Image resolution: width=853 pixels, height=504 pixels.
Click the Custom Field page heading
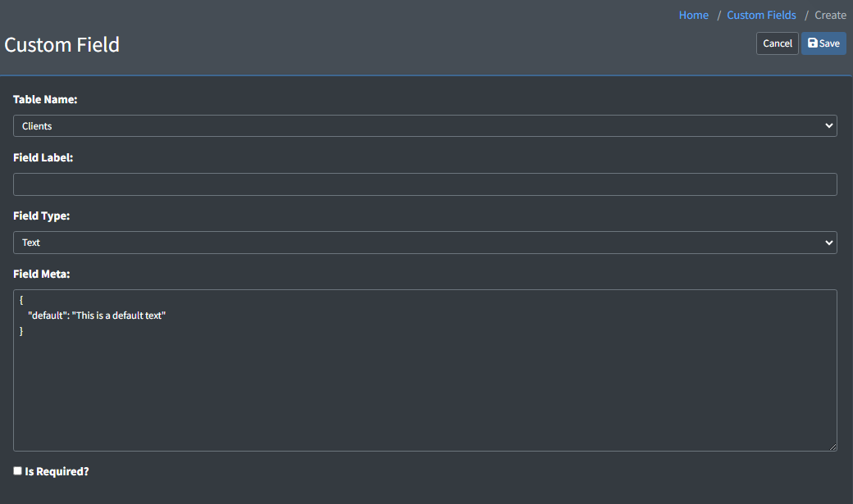point(62,44)
